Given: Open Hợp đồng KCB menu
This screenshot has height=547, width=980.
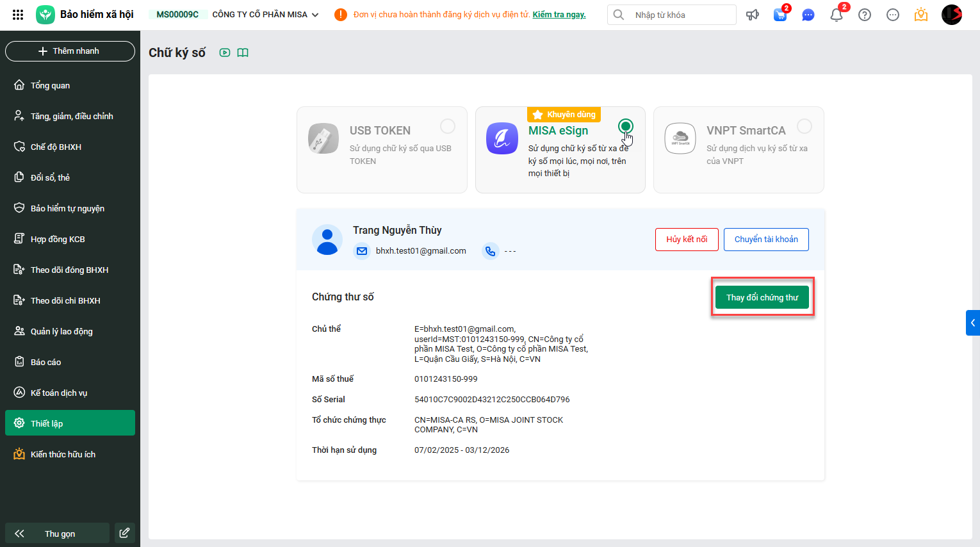Looking at the screenshot, I should tap(70, 239).
